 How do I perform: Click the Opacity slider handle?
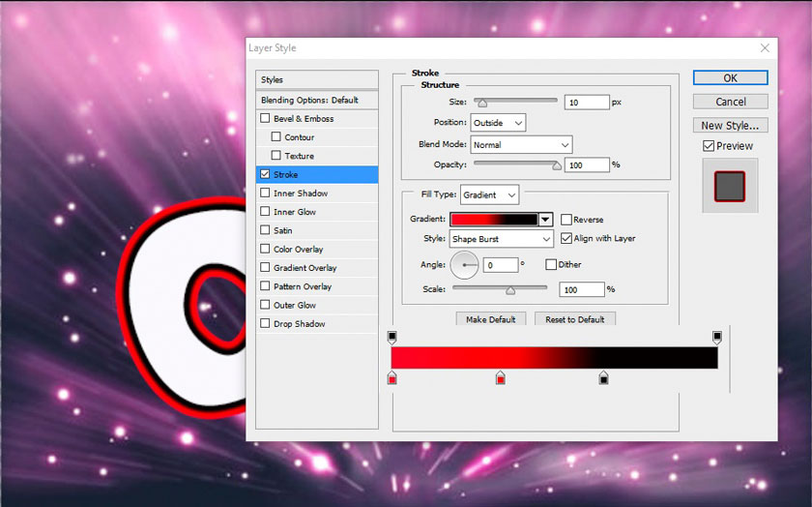[x=557, y=165]
